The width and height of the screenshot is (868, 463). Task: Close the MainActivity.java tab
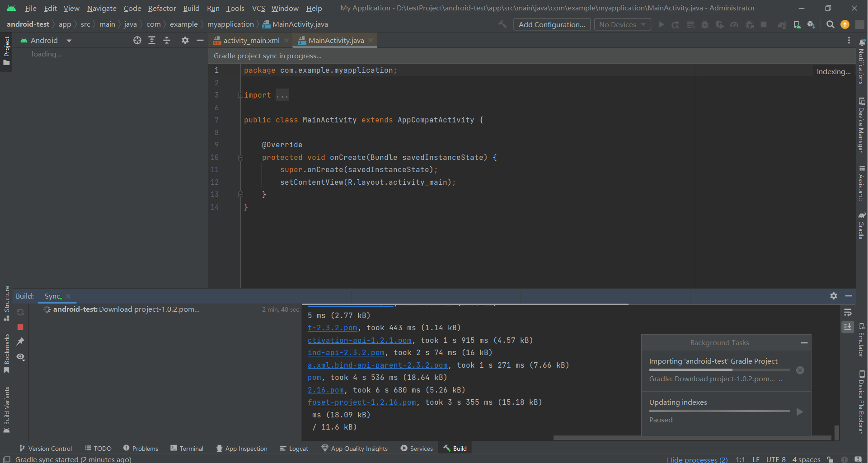coord(371,40)
